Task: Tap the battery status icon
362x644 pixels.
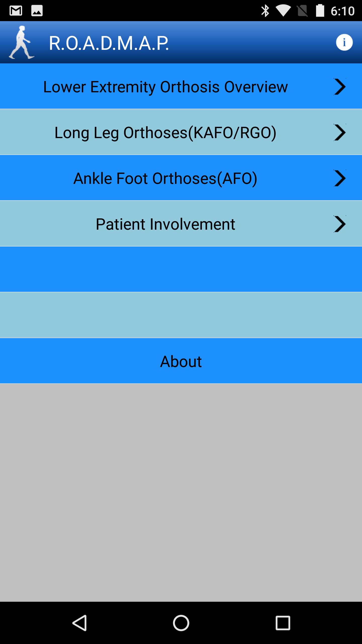Action: (320, 11)
